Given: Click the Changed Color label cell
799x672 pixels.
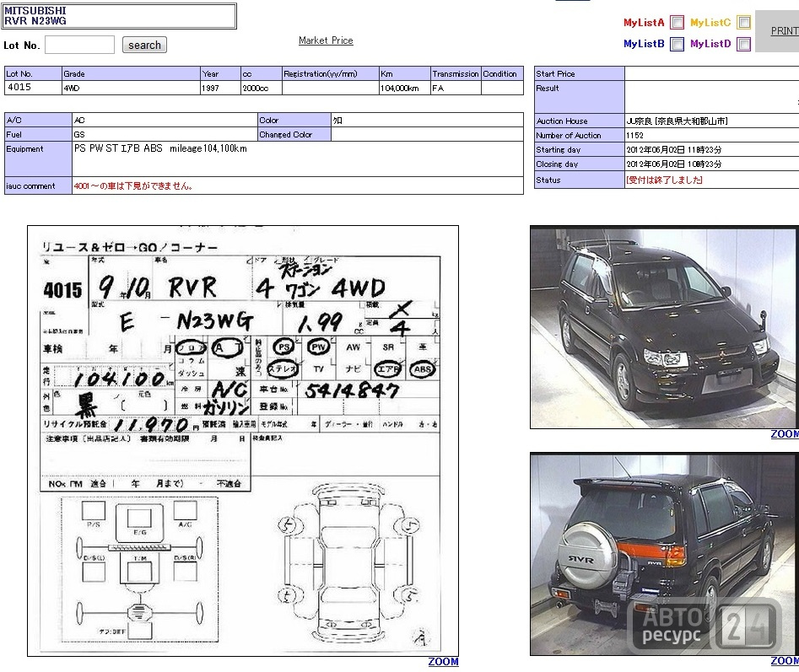Looking at the screenshot, I should coord(294,134).
